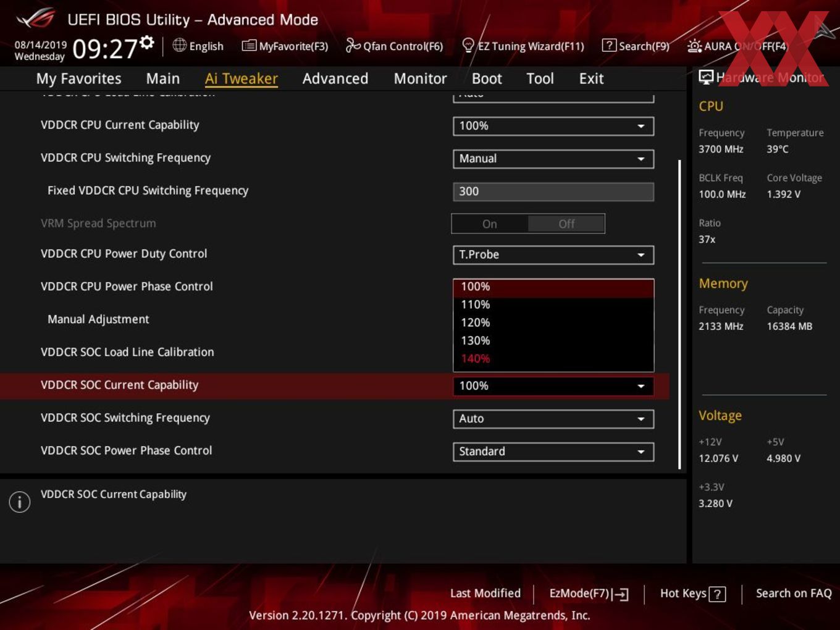Click Search on FAQ link
Viewport: 840px width, 630px height.
794,594
